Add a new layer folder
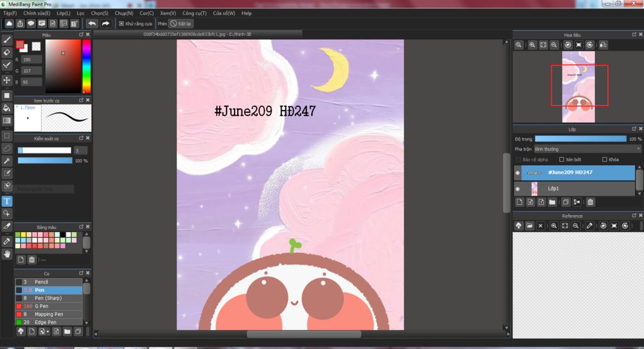 (x=552, y=202)
